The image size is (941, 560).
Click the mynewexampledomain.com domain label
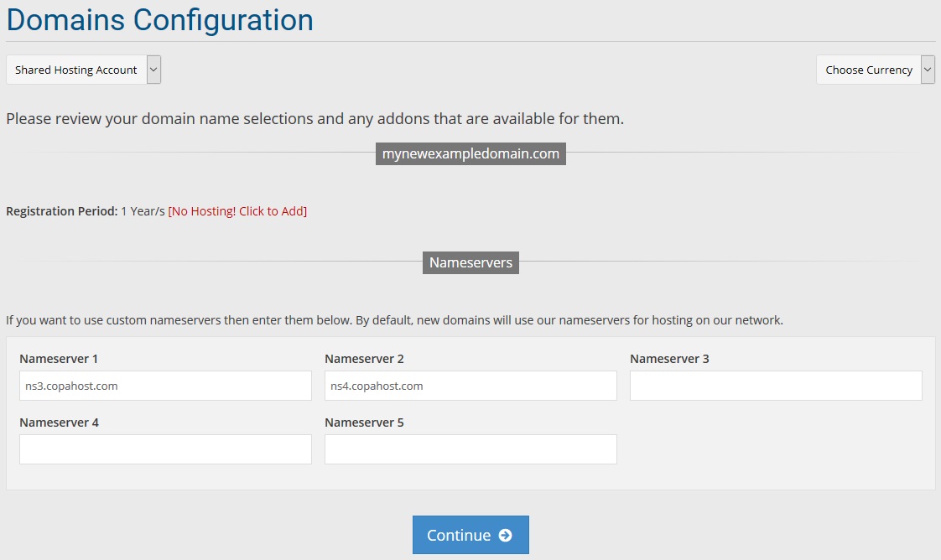[470, 153]
